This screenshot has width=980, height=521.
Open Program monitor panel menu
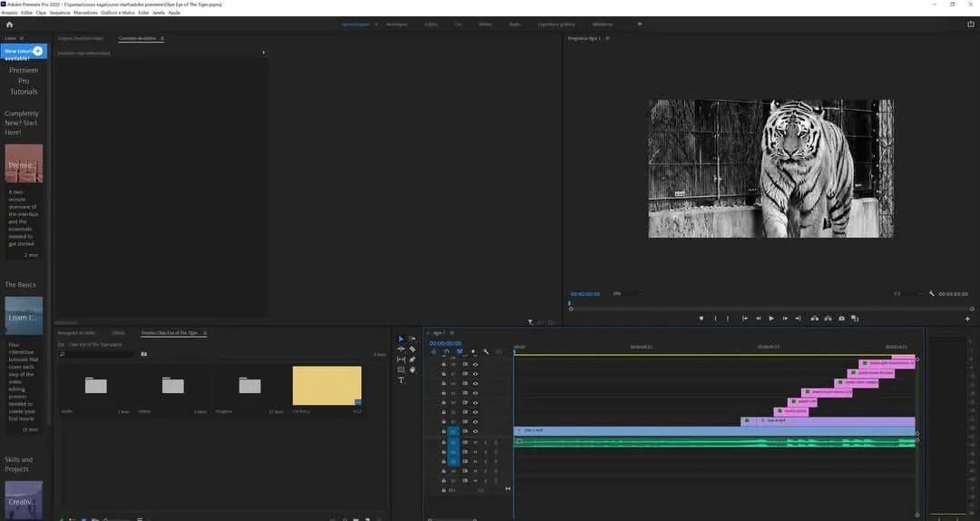coord(607,38)
